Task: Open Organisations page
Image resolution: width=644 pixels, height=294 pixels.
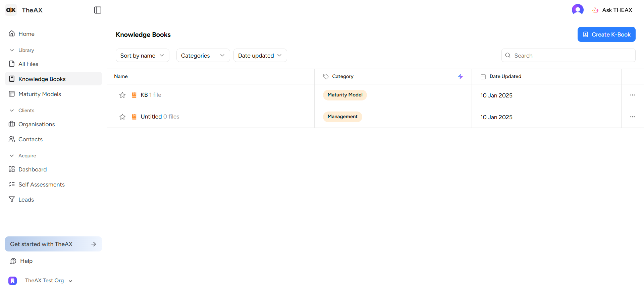Action: [x=53, y=124]
